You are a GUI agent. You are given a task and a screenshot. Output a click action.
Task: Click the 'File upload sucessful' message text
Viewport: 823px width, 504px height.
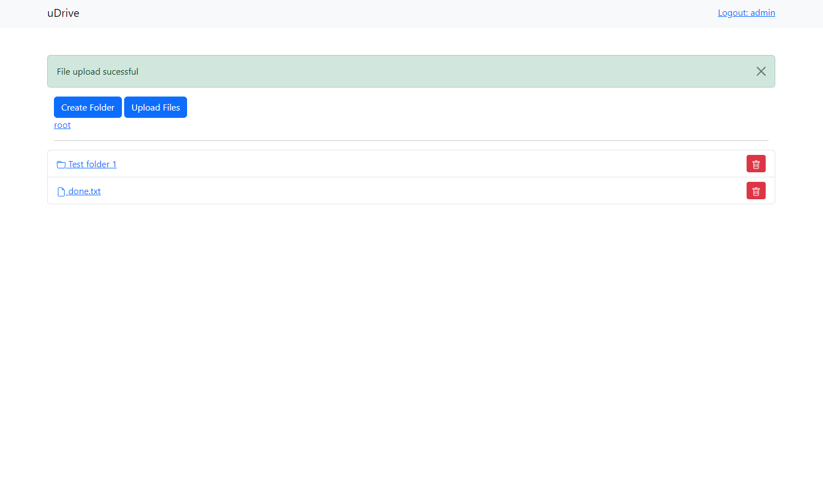(97, 72)
